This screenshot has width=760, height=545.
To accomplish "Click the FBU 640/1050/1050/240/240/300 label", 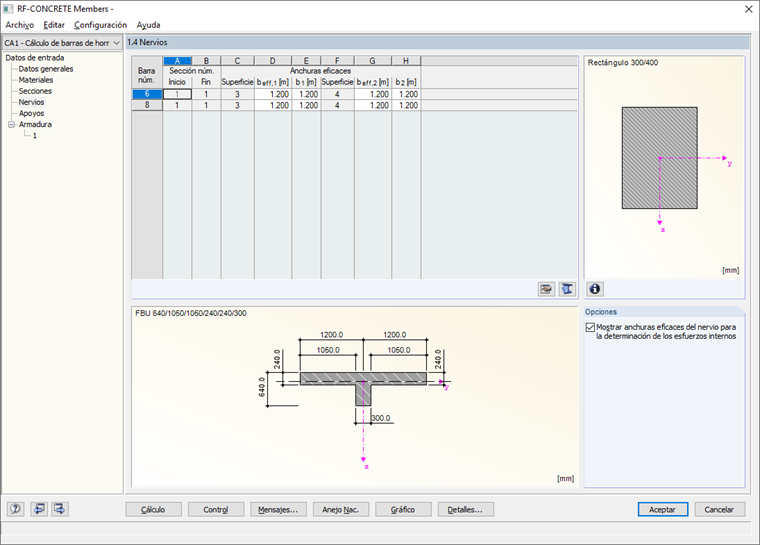I will pos(191,313).
